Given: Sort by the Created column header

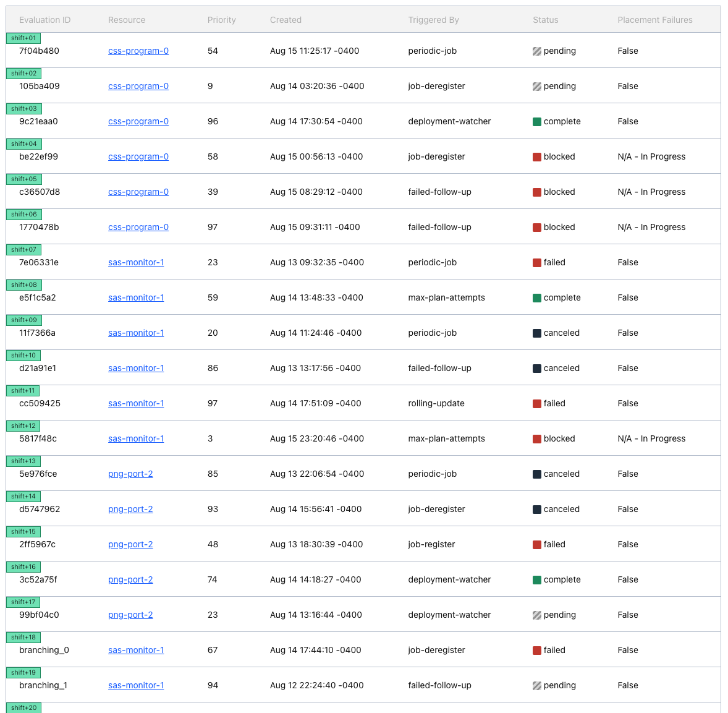Looking at the screenshot, I should coord(286,20).
